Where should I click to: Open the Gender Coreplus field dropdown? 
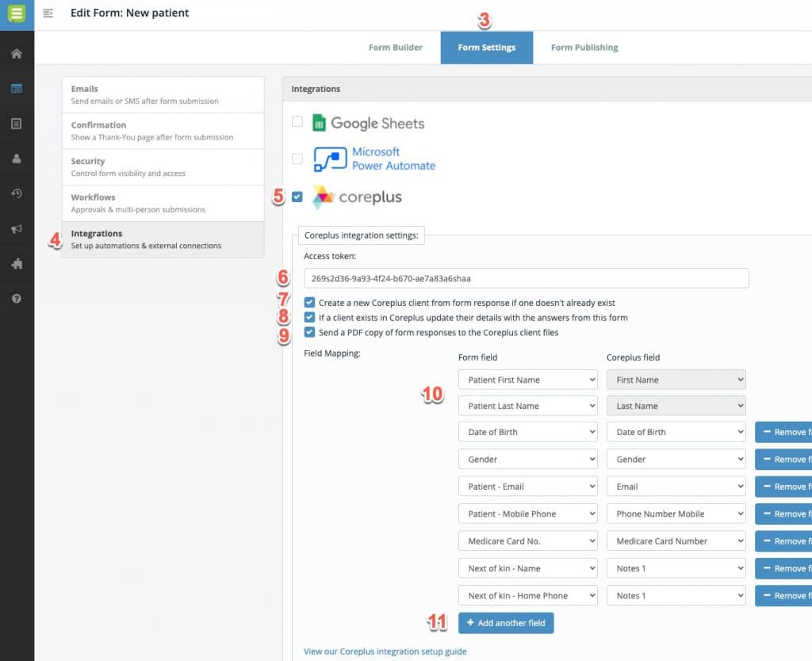tap(676, 459)
